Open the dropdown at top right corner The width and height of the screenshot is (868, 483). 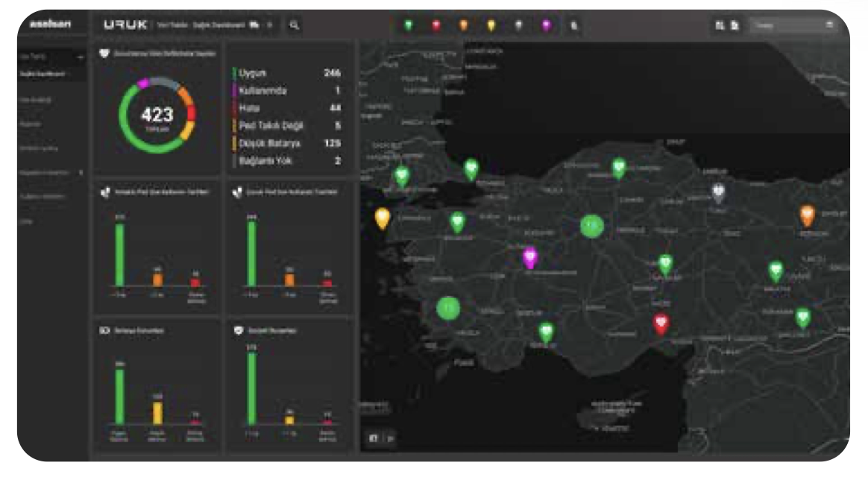click(x=793, y=25)
